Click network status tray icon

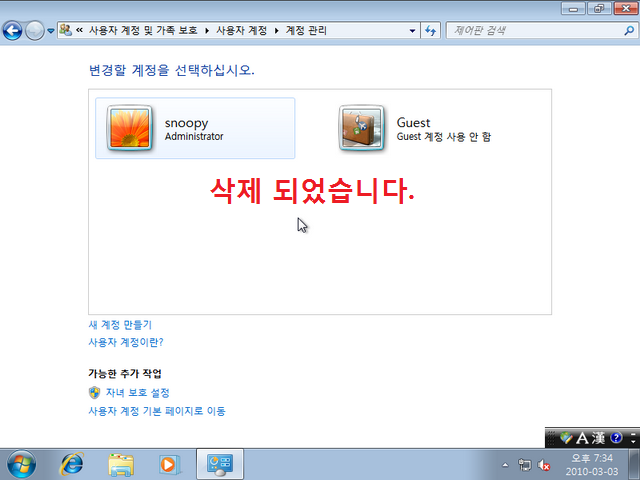coord(524,465)
